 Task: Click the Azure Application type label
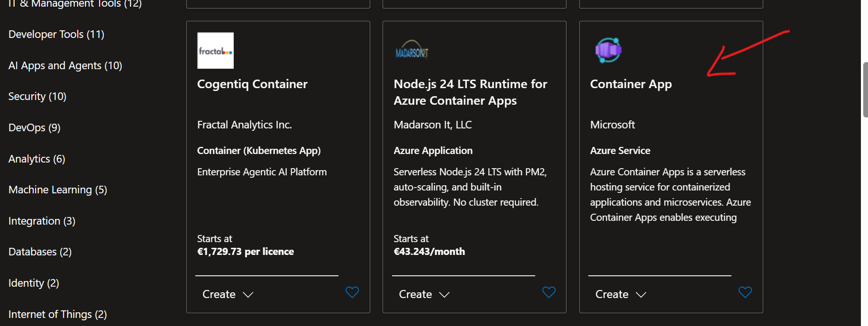click(x=433, y=151)
